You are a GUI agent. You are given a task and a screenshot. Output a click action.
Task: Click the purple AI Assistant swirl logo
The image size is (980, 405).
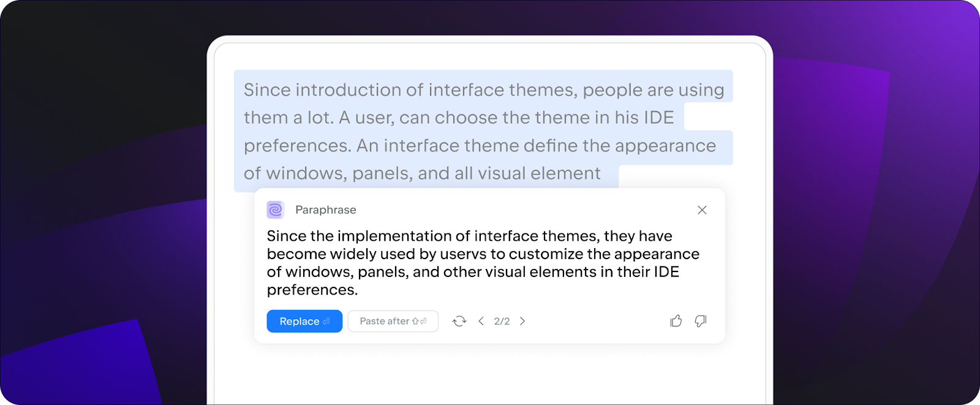coord(276,210)
